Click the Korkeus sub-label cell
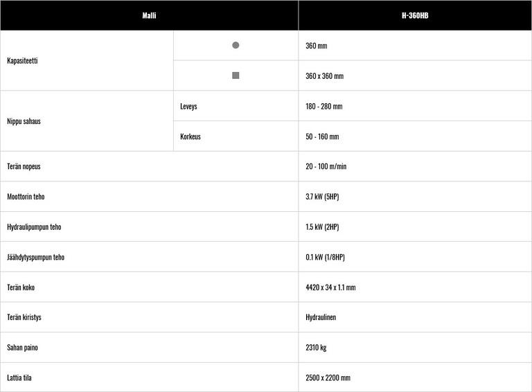Screen dimensions: 532x392 point(190,137)
